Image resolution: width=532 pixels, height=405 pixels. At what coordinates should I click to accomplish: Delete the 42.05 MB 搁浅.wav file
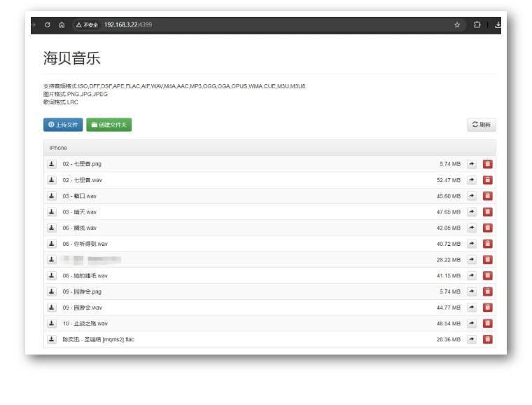click(x=488, y=228)
